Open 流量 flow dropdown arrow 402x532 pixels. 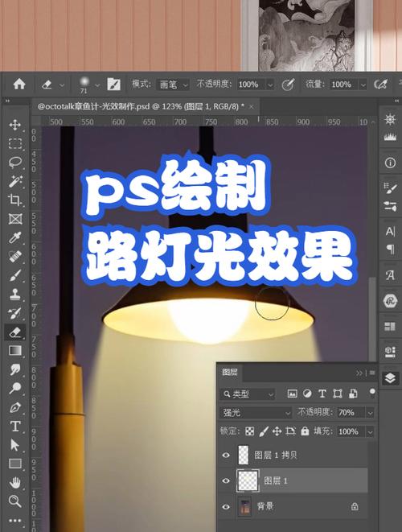click(x=363, y=85)
